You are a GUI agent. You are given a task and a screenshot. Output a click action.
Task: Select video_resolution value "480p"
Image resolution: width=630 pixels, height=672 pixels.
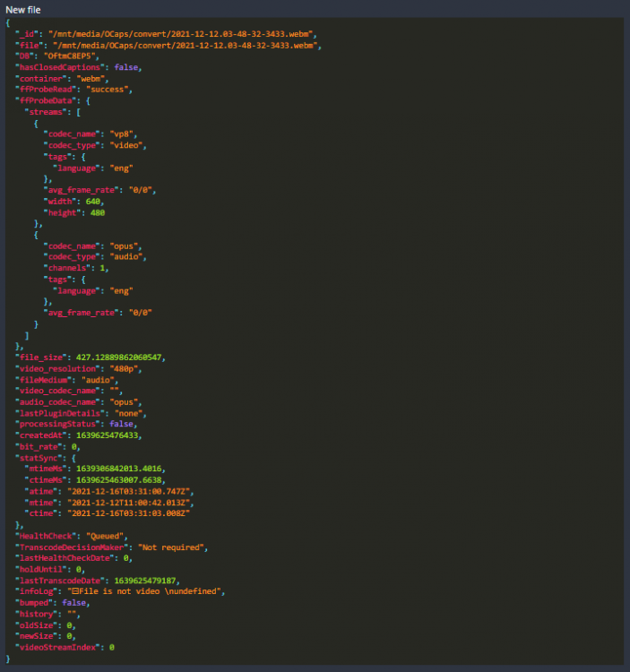click(124, 368)
